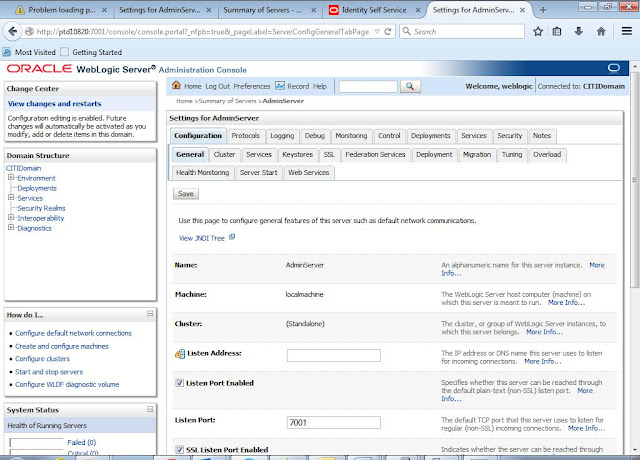
Task: Expand the Environment tree node
Action: click(x=11, y=178)
